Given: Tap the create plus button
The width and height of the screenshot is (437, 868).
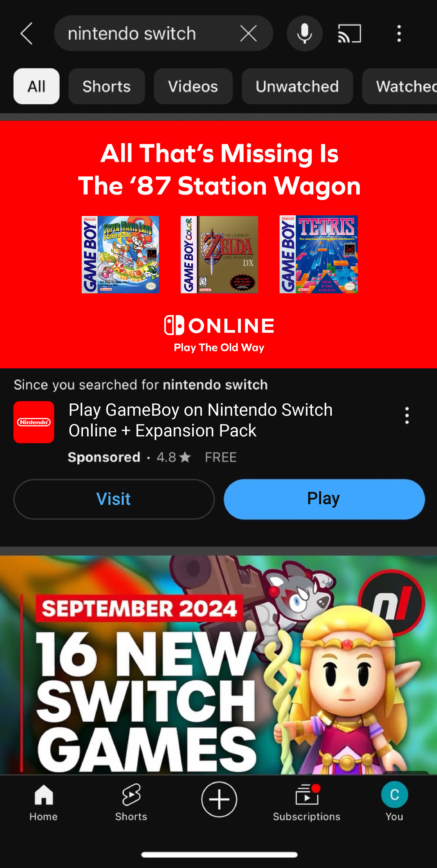Looking at the screenshot, I should [219, 799].
